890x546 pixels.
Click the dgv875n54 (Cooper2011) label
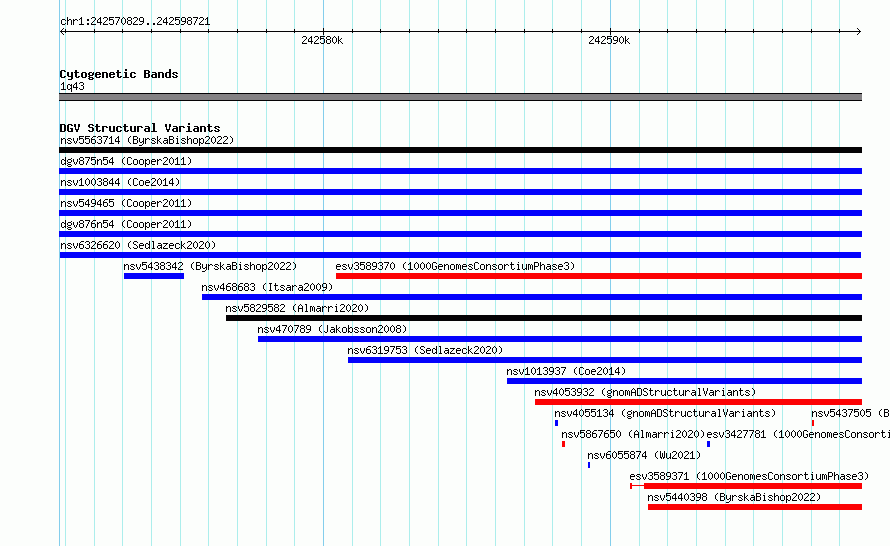pyautogui.click(x=126, y=161)
